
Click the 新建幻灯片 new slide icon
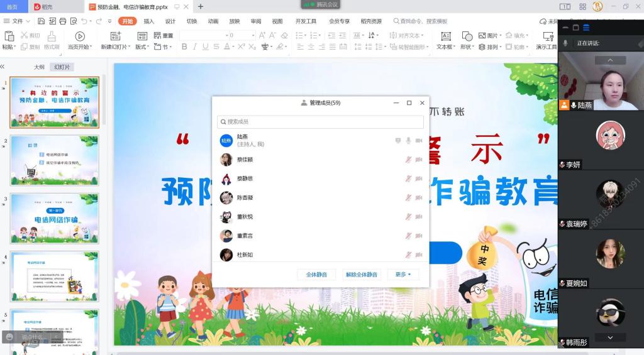coord(115,36)
